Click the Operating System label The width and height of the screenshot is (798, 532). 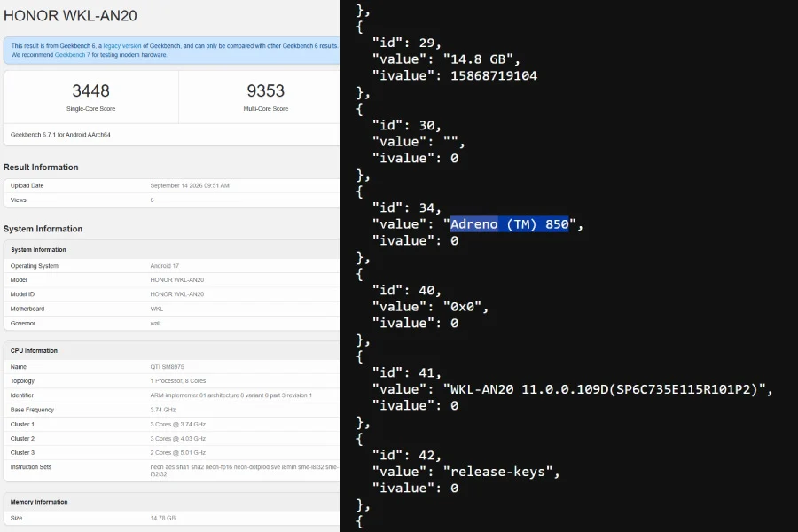(x=34, y=266)
